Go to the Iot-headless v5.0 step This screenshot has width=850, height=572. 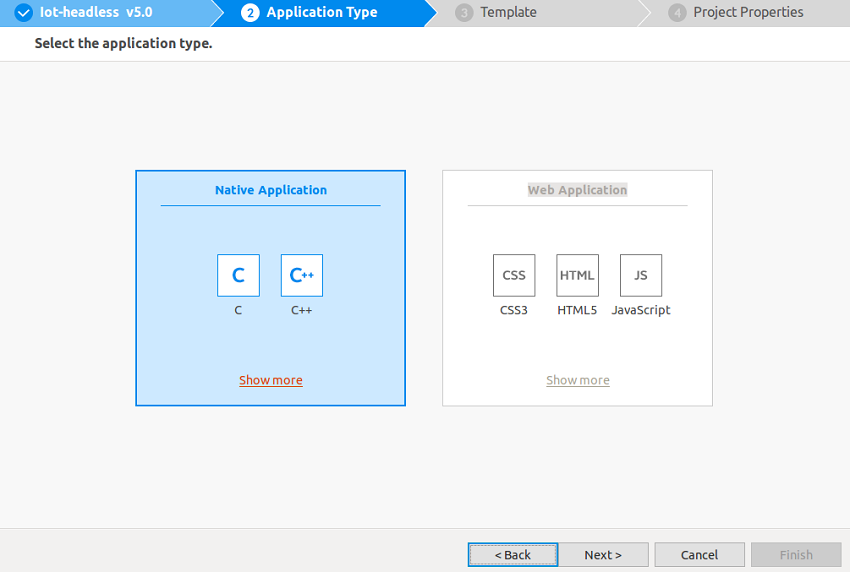click(x=96, y=13)
